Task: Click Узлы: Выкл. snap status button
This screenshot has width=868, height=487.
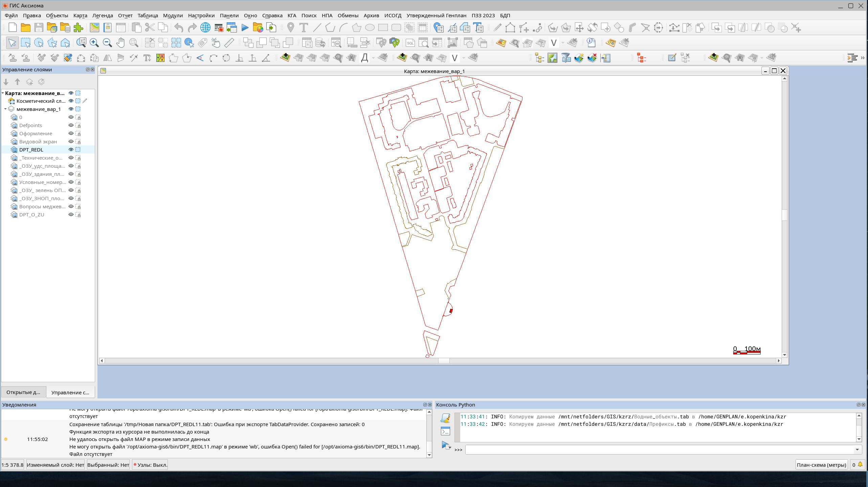Action: click(x=150, y=465)
